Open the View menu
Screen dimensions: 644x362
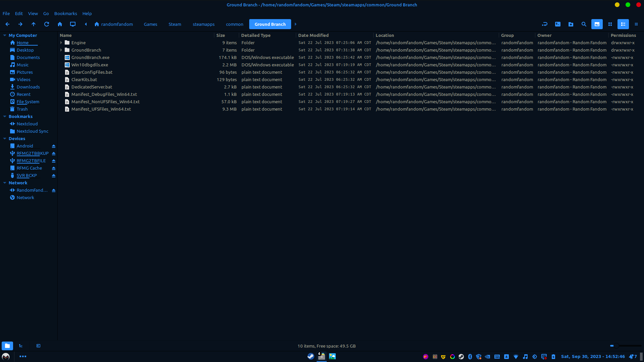[33, 14]
